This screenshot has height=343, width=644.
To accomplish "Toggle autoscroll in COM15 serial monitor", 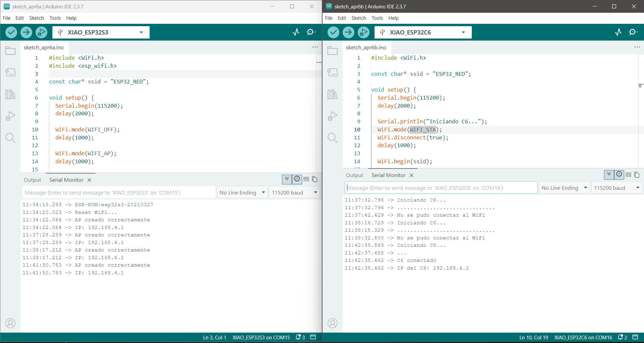I will tap(287, 179).
